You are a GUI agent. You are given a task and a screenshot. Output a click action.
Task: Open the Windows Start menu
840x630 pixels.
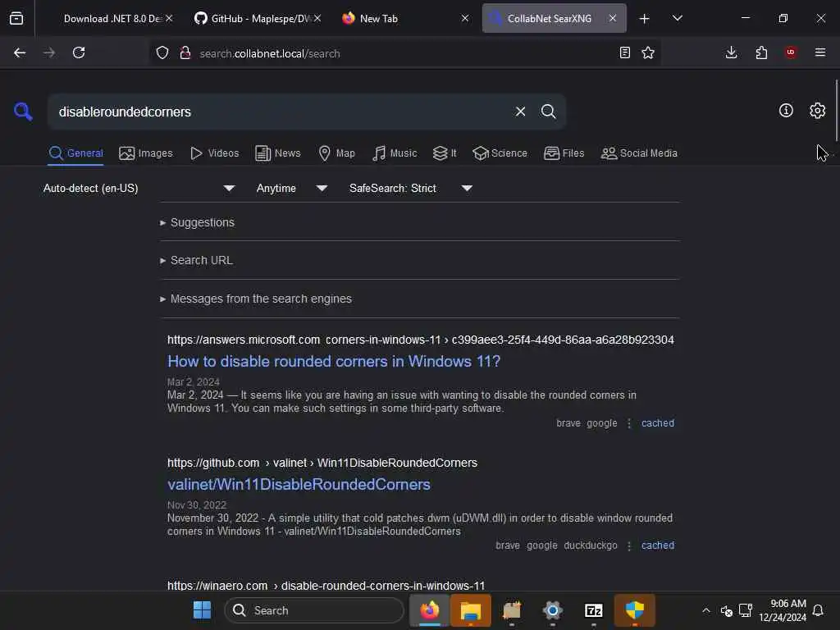click(202, 610)
